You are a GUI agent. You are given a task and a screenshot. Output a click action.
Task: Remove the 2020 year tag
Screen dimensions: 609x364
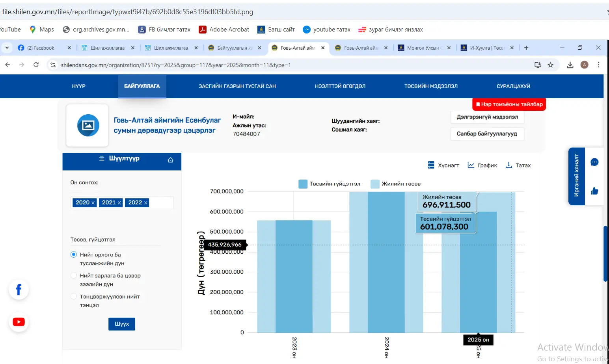pos(93,203)
